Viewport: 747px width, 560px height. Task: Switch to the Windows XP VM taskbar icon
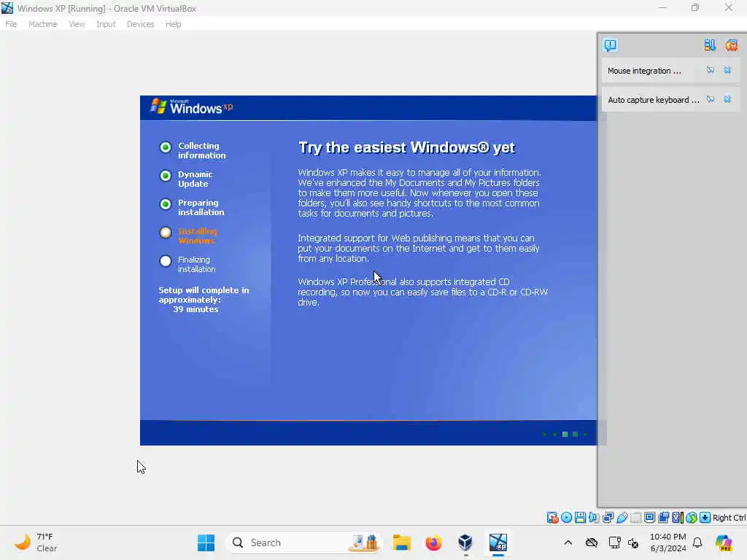pyautogui.click(x=498, y=542)
